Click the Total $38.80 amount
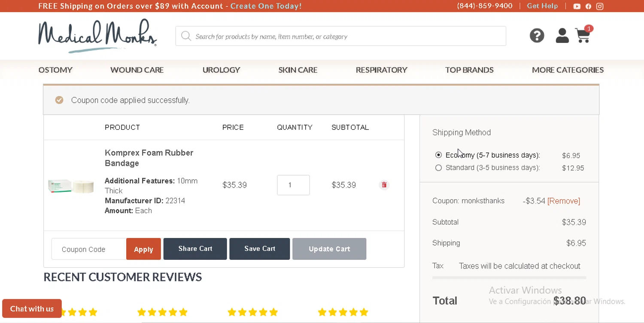The width and height of the screenshot is (644, 323). coord(569,301)
